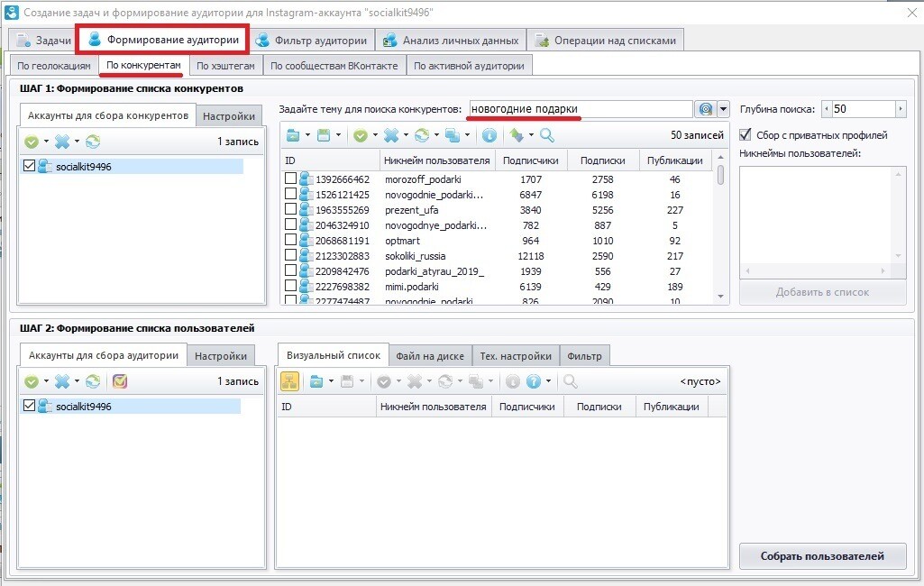Check all accounts in Step 2 account panel
This screenshot has height=586, width=924.
click(32, 382)
